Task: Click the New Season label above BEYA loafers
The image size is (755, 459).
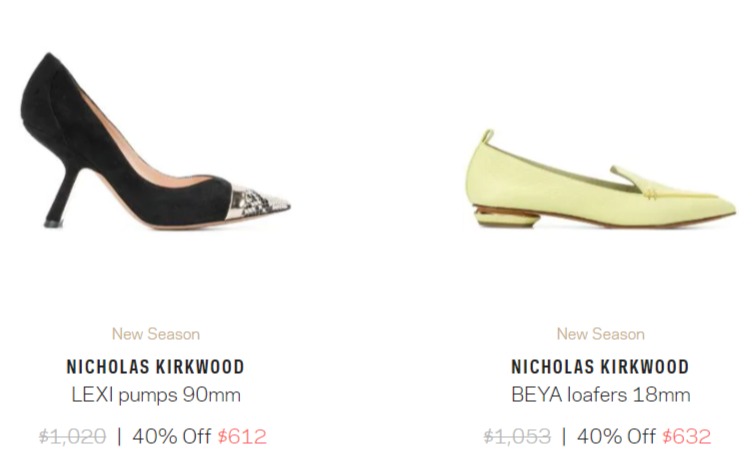Action: (x=600, y=334)
